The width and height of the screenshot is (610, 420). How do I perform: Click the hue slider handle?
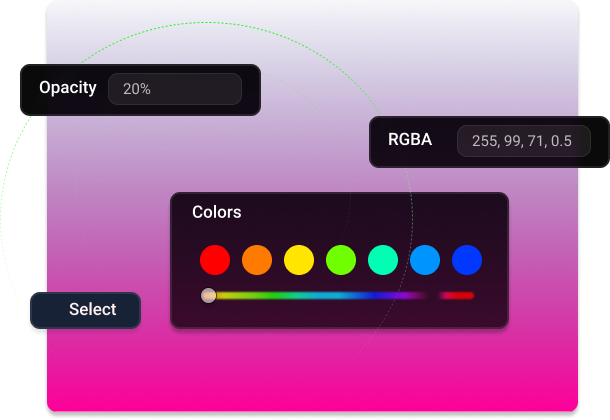[208, 295]
